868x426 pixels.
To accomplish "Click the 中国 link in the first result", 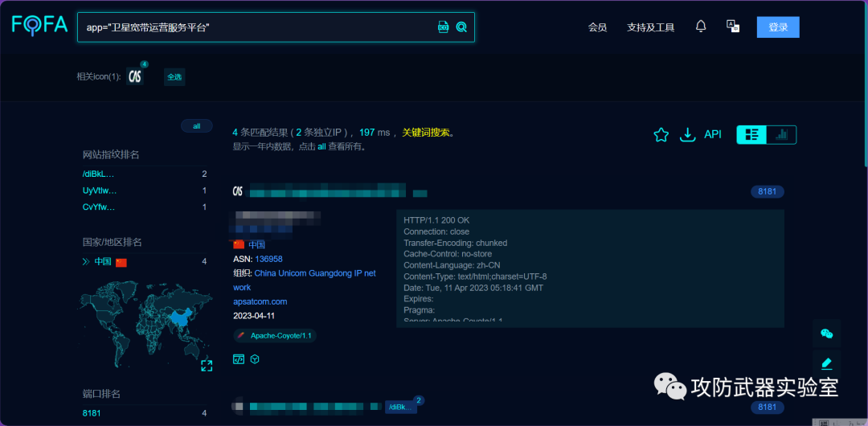I will (256, 245).
